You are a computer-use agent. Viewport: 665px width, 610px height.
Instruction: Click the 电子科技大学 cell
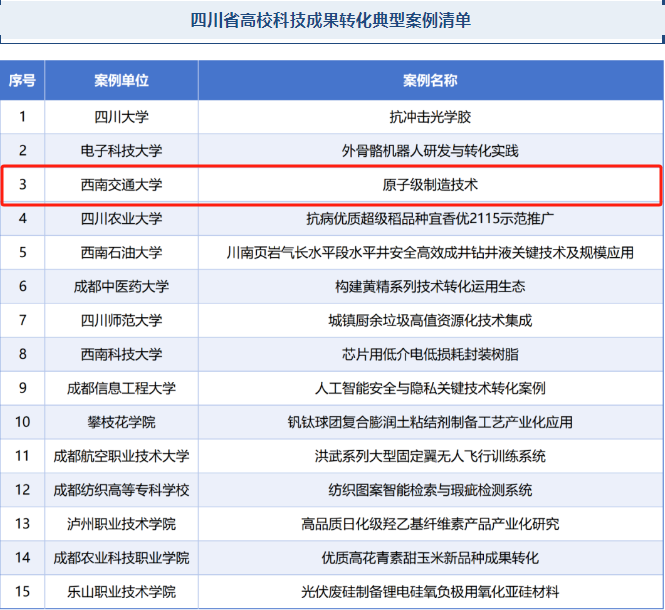[121, 151]
